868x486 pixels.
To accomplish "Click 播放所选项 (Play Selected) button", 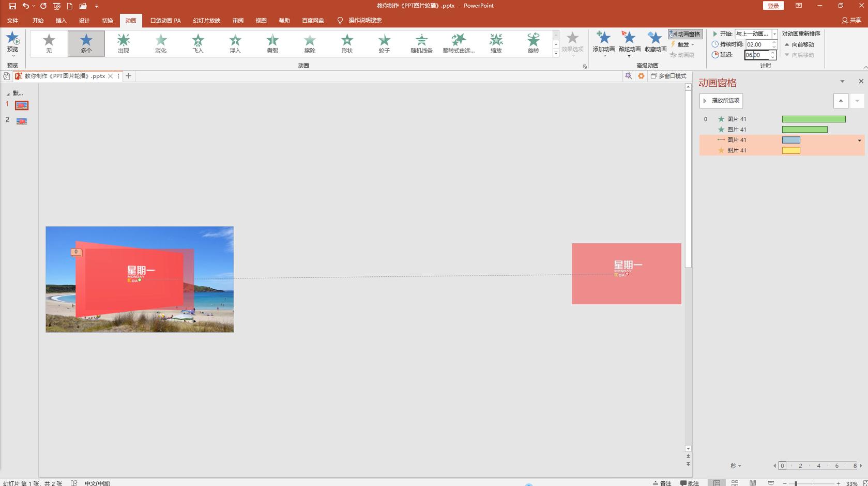I will pos(721,101).
